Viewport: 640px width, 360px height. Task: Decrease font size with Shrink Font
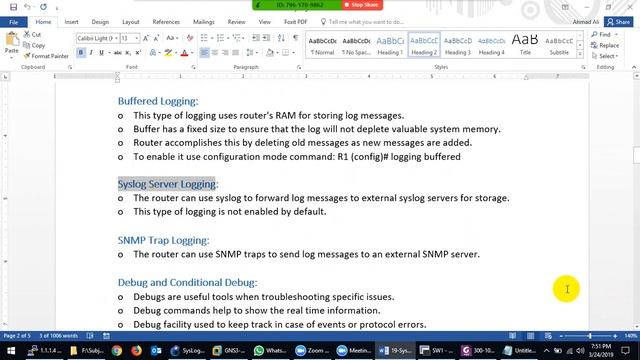[156, 38]
